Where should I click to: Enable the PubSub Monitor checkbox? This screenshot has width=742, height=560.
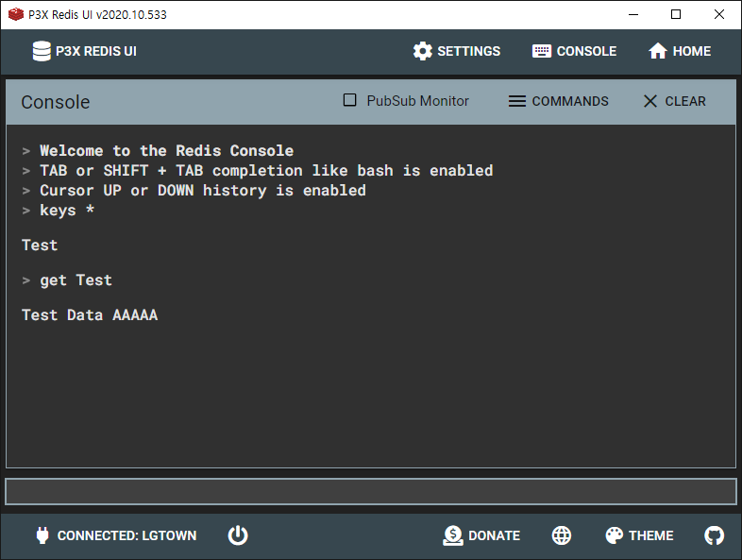point(349,100)
